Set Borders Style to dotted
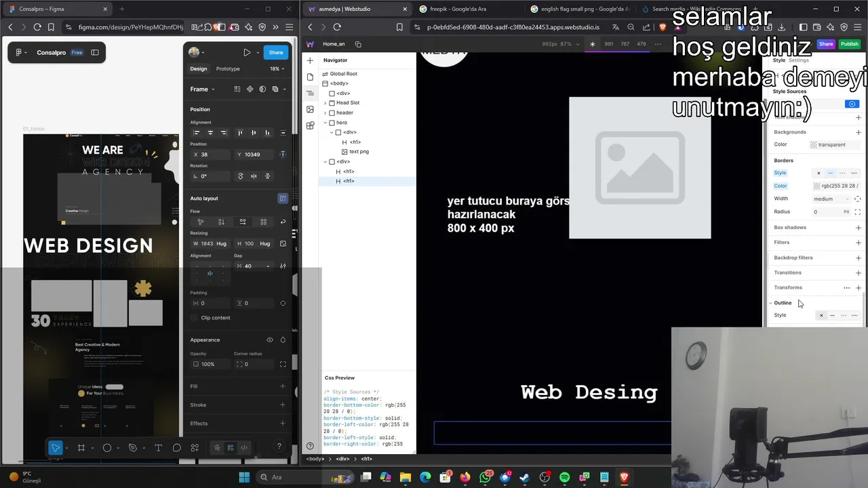Viewport: 868px width, 488px height. point(854,173)
